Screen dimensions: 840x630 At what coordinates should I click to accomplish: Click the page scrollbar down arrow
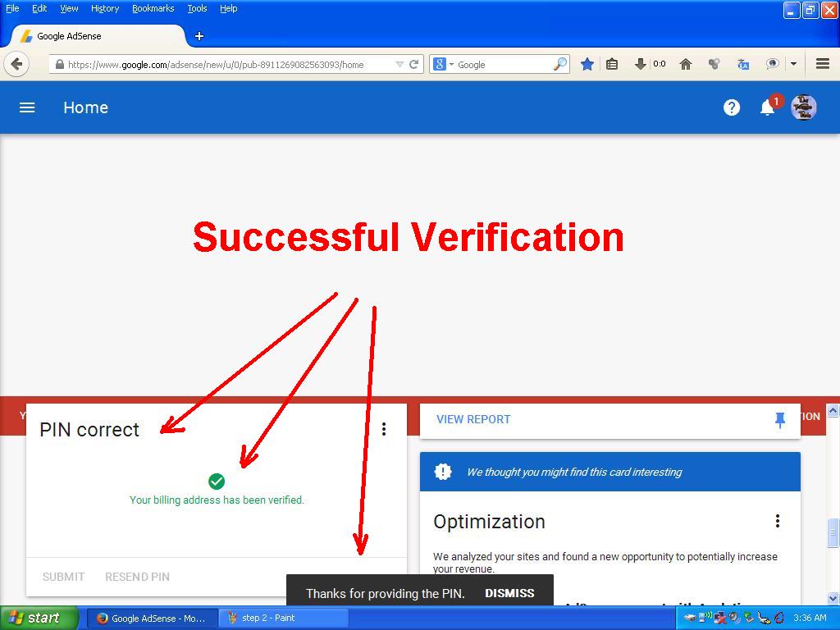(x=833, y=598)
